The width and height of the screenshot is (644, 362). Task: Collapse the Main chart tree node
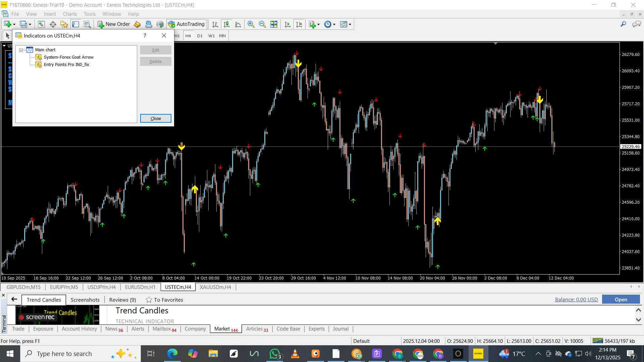coord(21,50)
